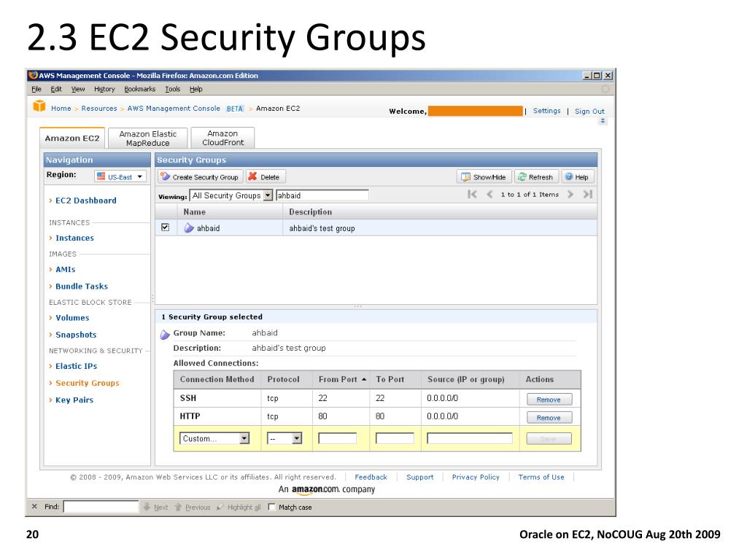
Task: Open EC2 Dashboard in navigation
Action: tap(86, 201)
